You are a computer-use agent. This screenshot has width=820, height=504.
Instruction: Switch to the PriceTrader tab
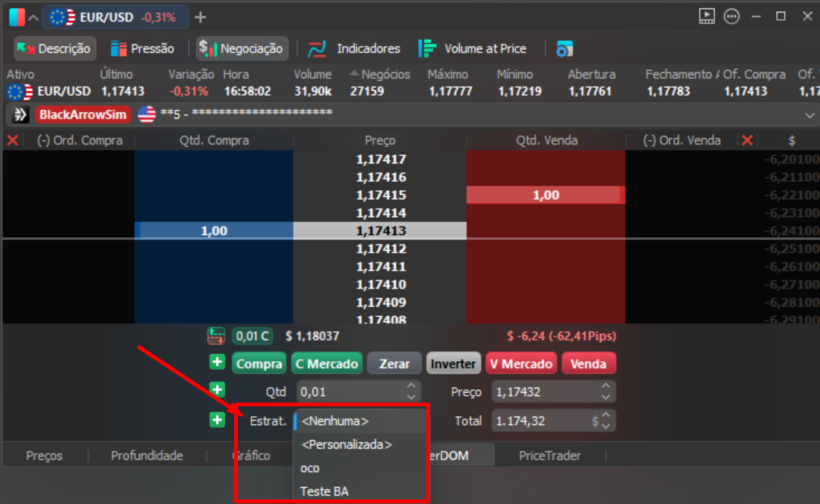549,456
